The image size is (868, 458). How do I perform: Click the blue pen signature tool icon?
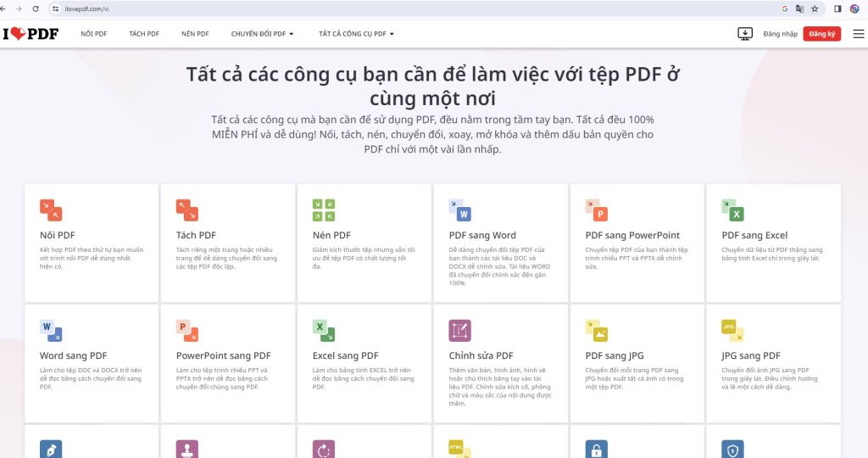click(51, 450)
